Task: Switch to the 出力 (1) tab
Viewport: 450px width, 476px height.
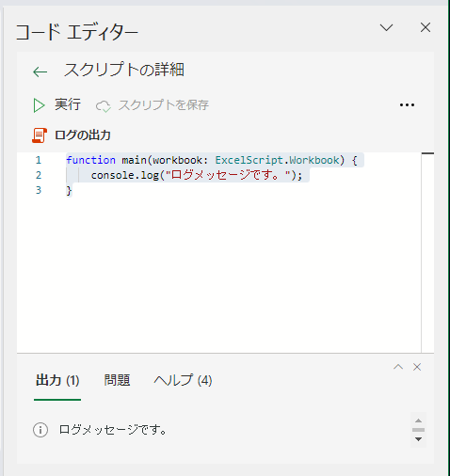Action: click(x=57, y=381)
